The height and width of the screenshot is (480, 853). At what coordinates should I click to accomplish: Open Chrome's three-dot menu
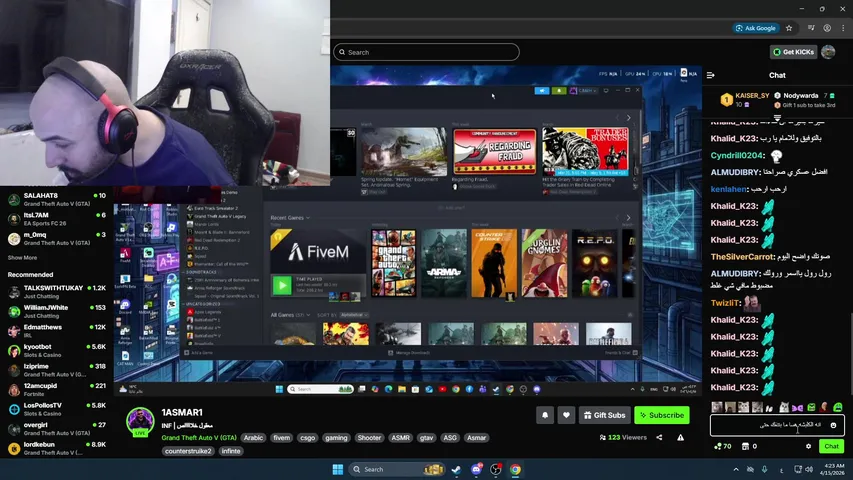843,28
